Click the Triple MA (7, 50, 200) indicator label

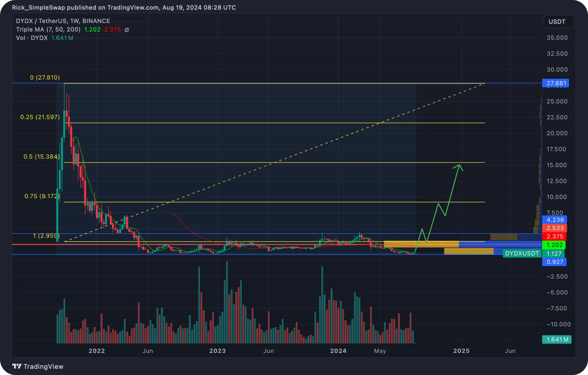coord(48,29)
